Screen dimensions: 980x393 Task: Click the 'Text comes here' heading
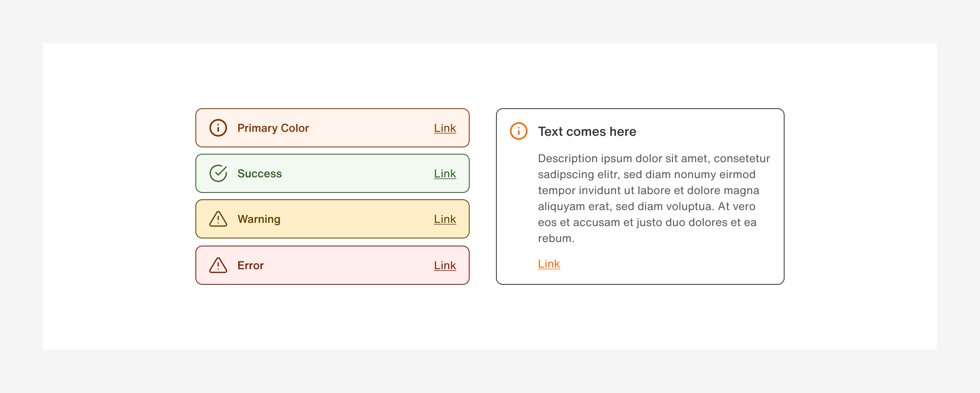click(x=587, y=131)
